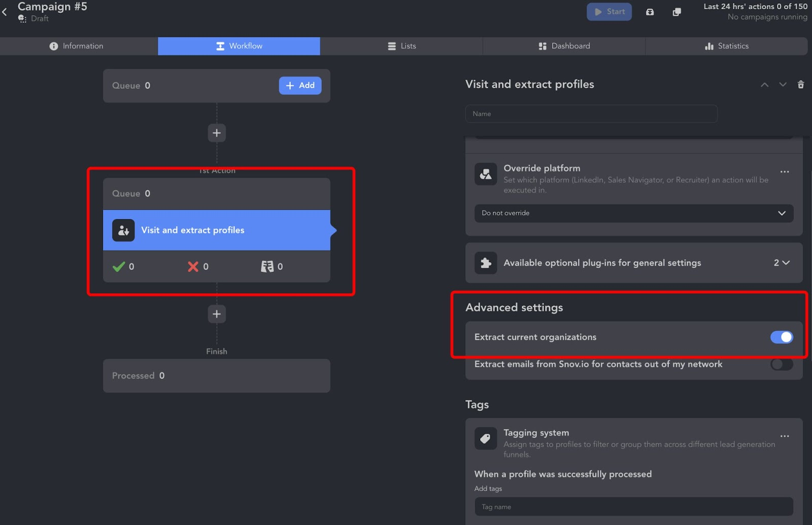Open the Dashboard tab
This screenshot has height=525, width=812.
click(564, 46)
